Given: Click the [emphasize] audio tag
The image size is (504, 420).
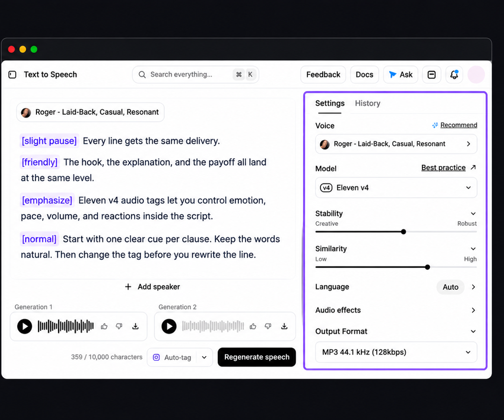Looking at the screenshot, I should coord(47,200).
